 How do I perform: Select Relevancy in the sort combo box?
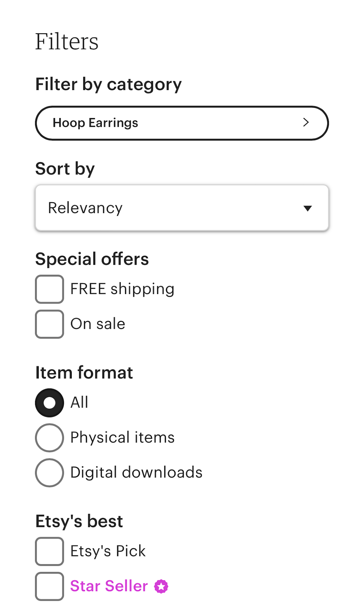(x=182, y=208)
